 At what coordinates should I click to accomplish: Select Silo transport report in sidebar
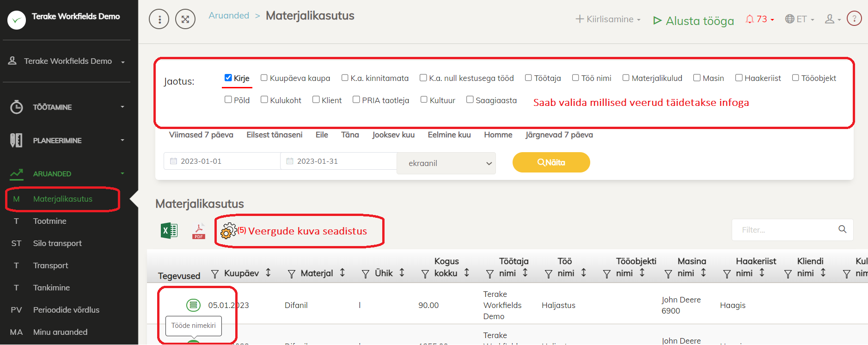[57, 243]
